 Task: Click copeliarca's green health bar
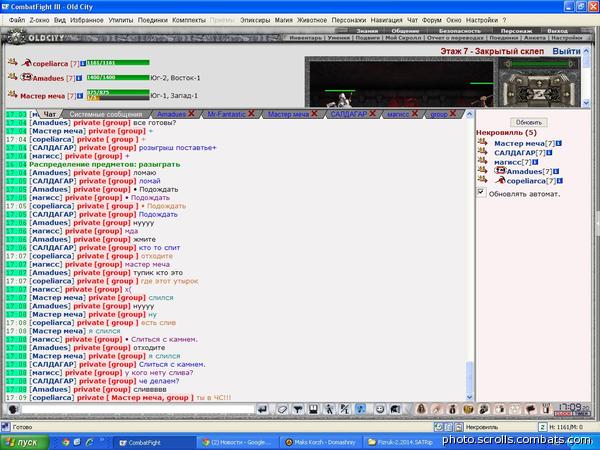pyautogui.click(x=118, y=63)
